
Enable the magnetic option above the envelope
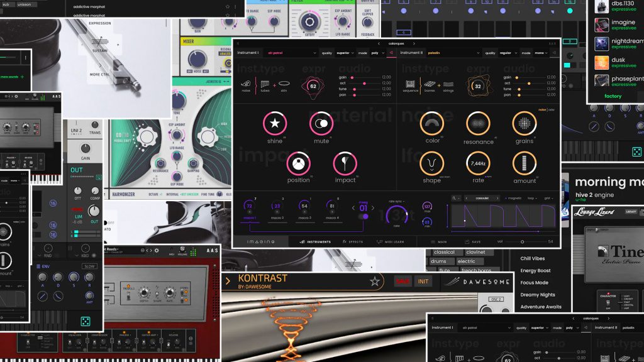point(513,198)
